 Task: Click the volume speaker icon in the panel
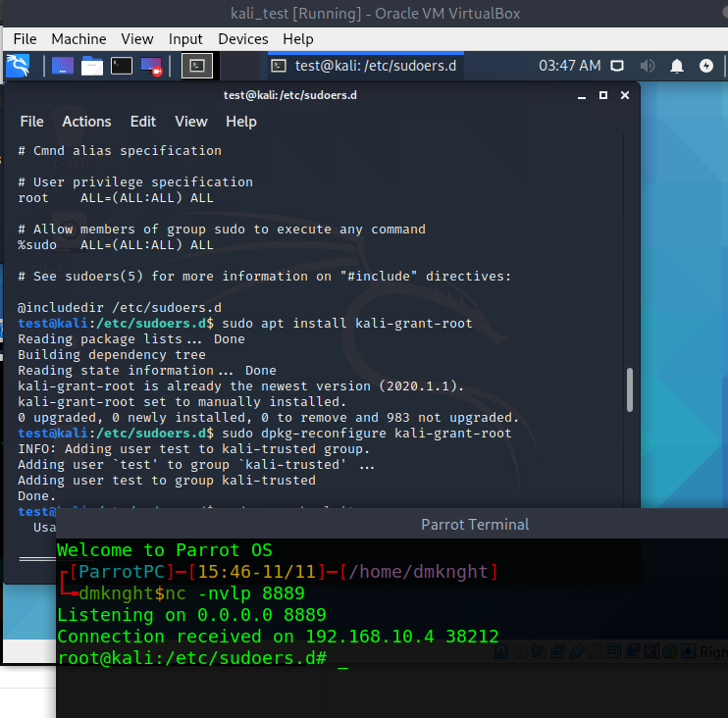[x=648, y=66]
